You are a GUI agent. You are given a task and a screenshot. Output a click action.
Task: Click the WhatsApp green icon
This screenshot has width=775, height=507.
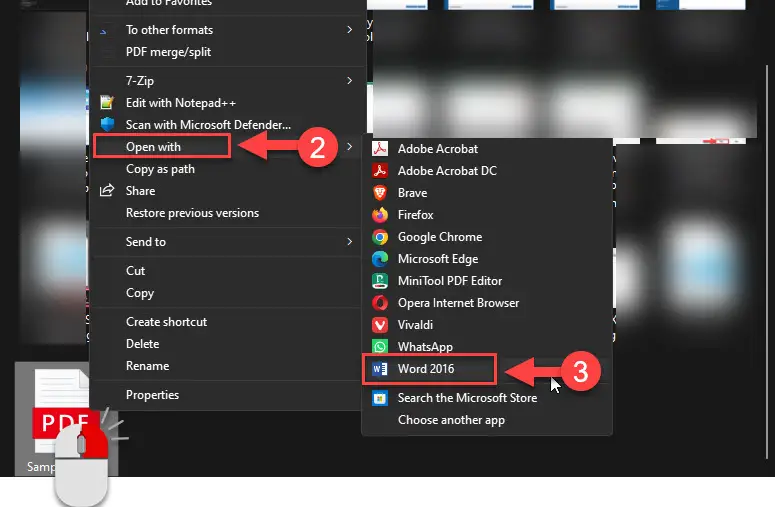click(x=380, y=346)
